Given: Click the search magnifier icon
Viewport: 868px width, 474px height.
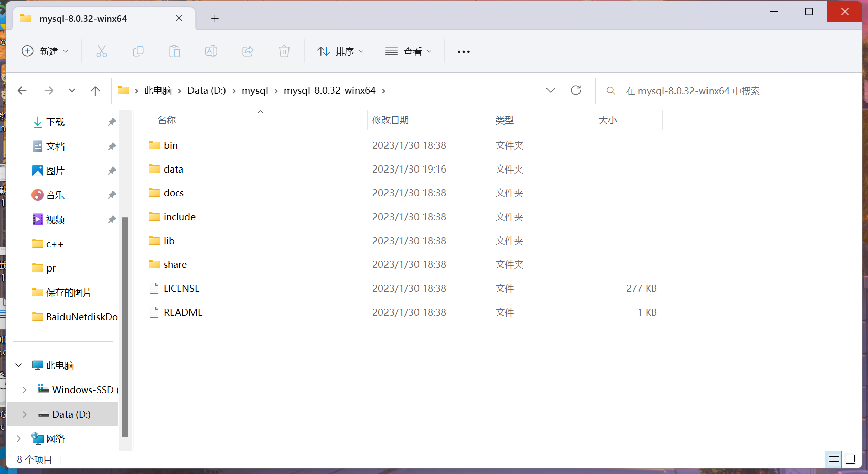Looking at the screenshot, I should [x=611, y=91].
